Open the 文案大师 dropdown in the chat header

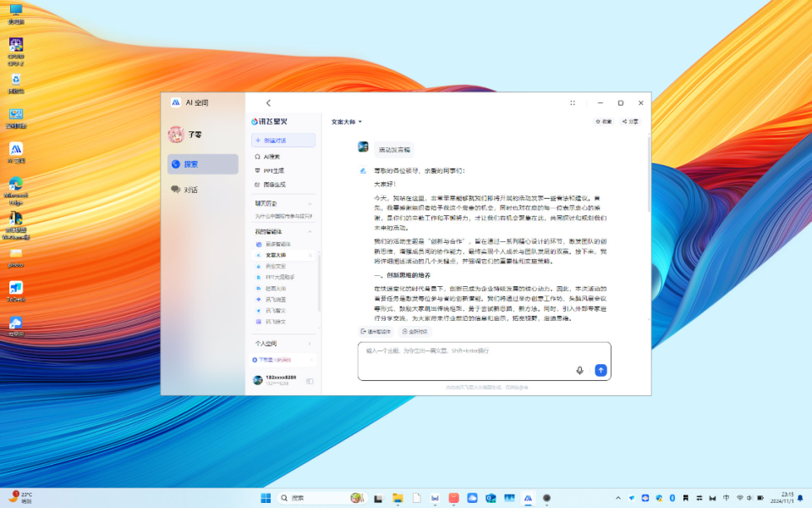click(347, 122)
